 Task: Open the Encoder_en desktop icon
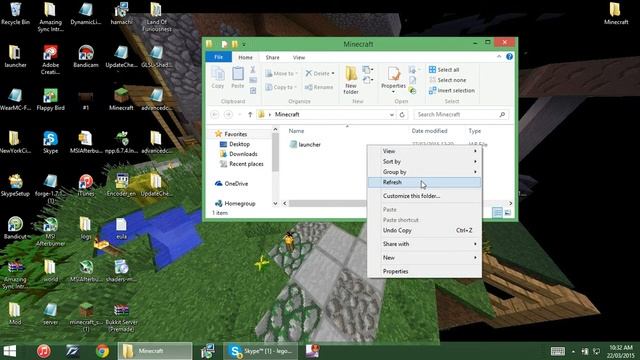click(121, 185)
